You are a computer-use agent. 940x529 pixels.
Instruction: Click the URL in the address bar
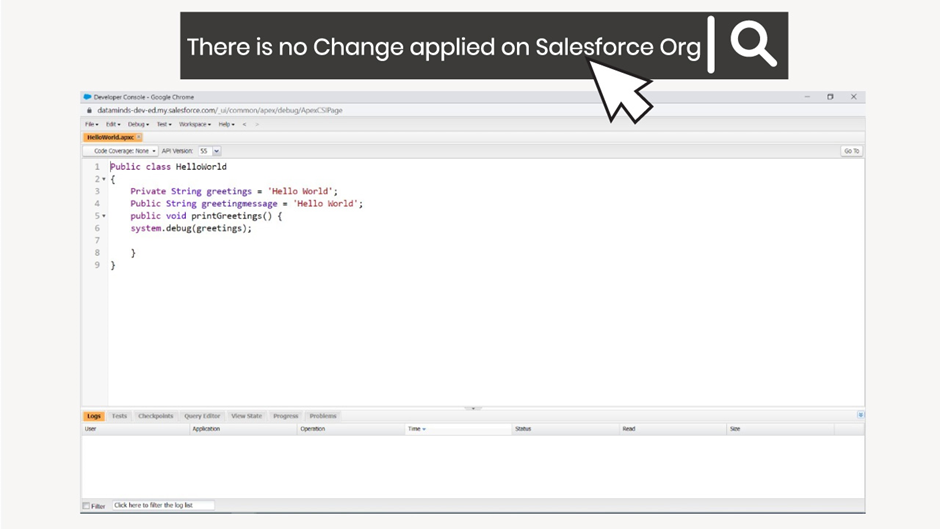(220, 110)
